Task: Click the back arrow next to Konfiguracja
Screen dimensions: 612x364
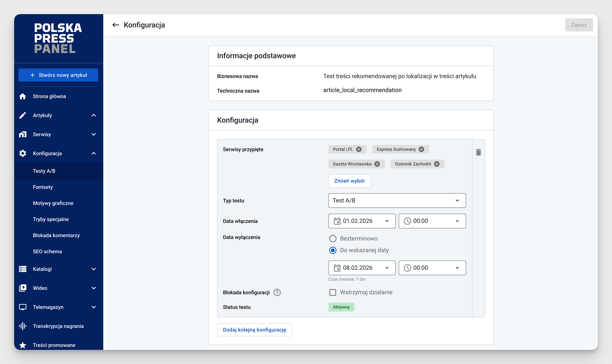Action: (x=116, y=25)
